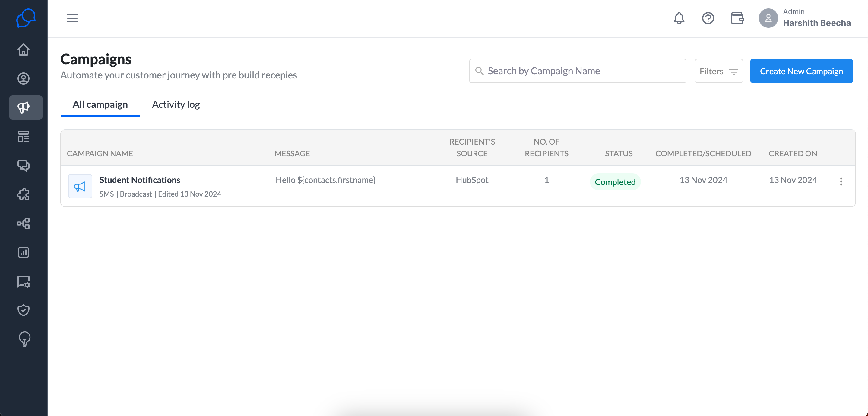868x416 pixels.
Task: Open the shield compliance sidebar icon
Action: [x=24, y=310]
